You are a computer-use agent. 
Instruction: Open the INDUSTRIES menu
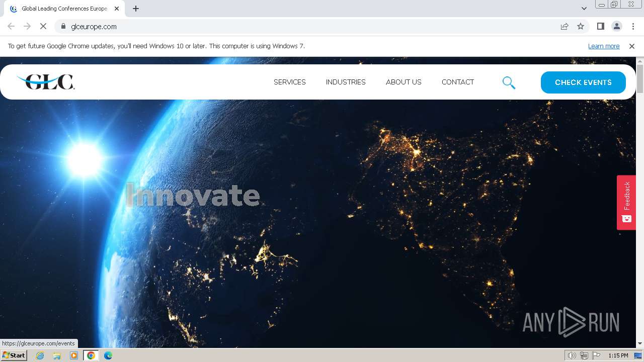pos(346,82)
